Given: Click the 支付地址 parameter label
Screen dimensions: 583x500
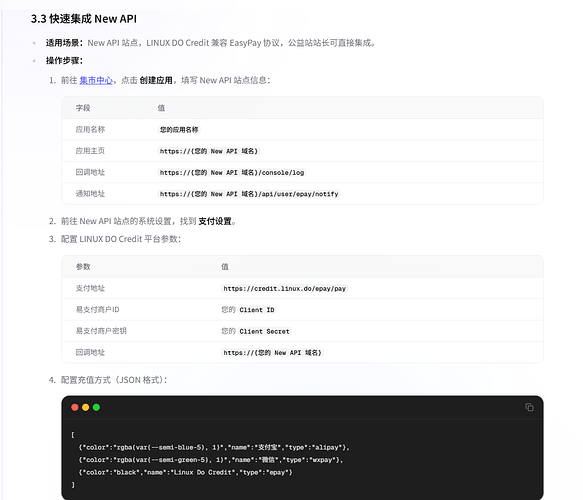Looking at the screenshot, I should point(90,288).
